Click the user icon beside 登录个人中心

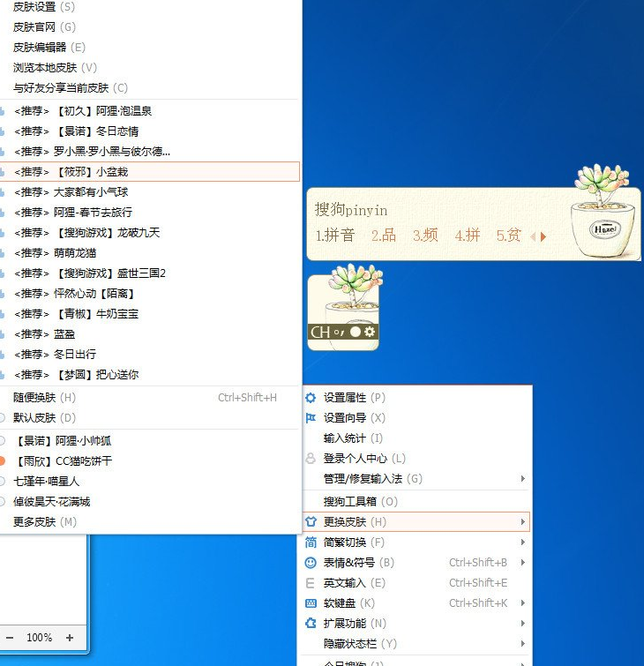(311, 459)
